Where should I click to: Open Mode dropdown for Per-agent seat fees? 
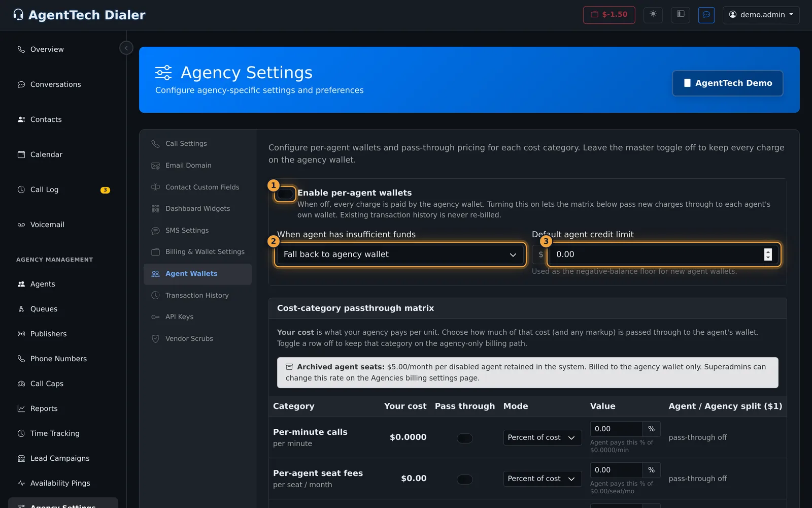(542, 479)
